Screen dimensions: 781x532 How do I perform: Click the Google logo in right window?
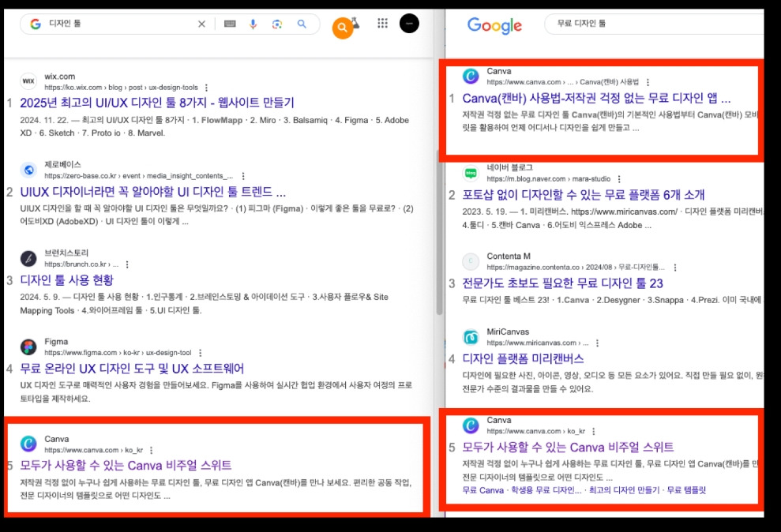pos(494,25)
